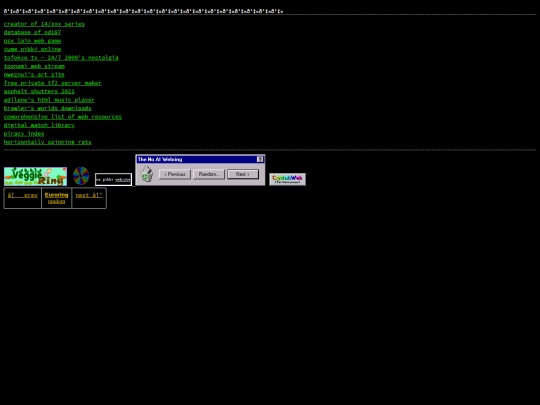540x405 pixels.
Task: Open the yellow webring title link
Action: pyautogui.click(x=56, y=195)
